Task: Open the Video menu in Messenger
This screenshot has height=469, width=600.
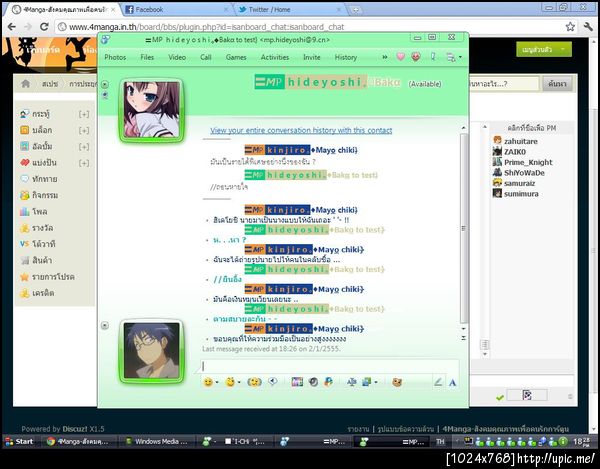Action: 177,57
